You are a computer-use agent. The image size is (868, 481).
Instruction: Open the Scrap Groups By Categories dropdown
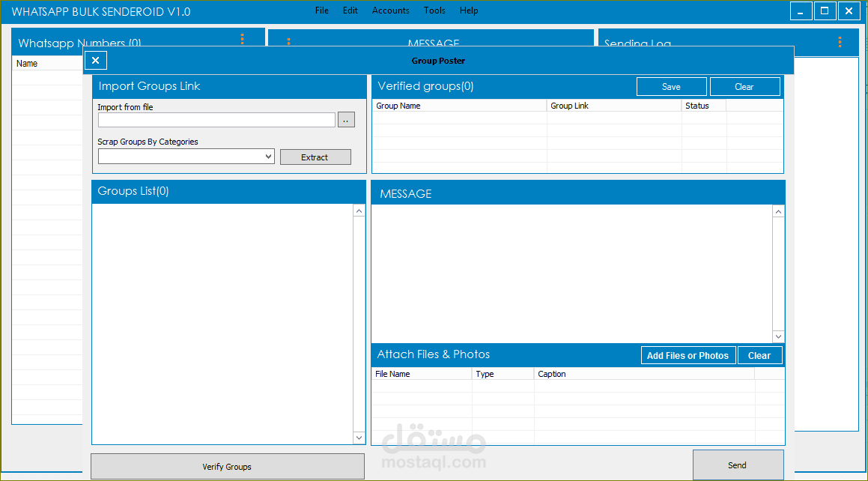[x=186, y=157]
